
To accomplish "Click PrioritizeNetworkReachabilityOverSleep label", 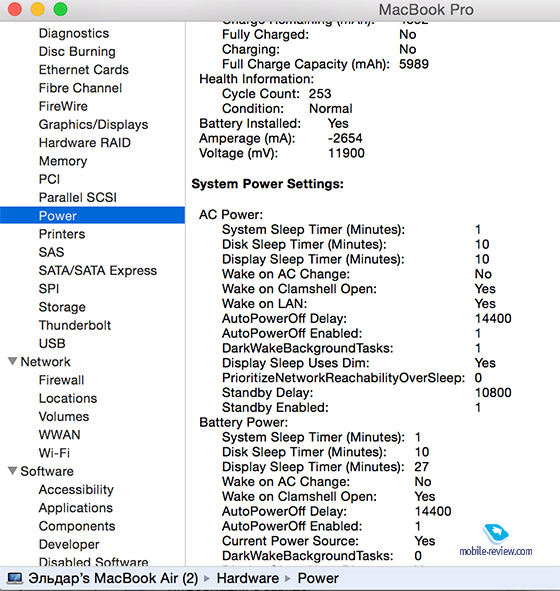I will (x=343, y=378).
